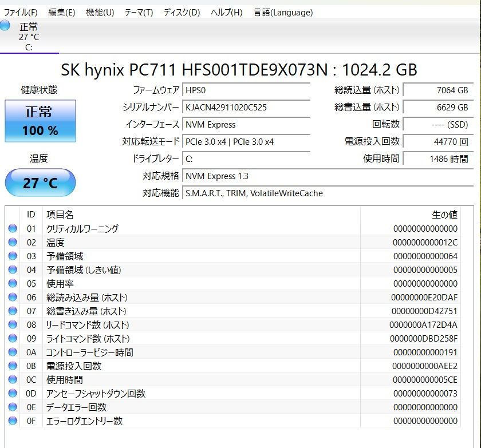Click the 27 °C temperature button
The height and width of the screenshot is (448, 481).
(x=40, y=183)
